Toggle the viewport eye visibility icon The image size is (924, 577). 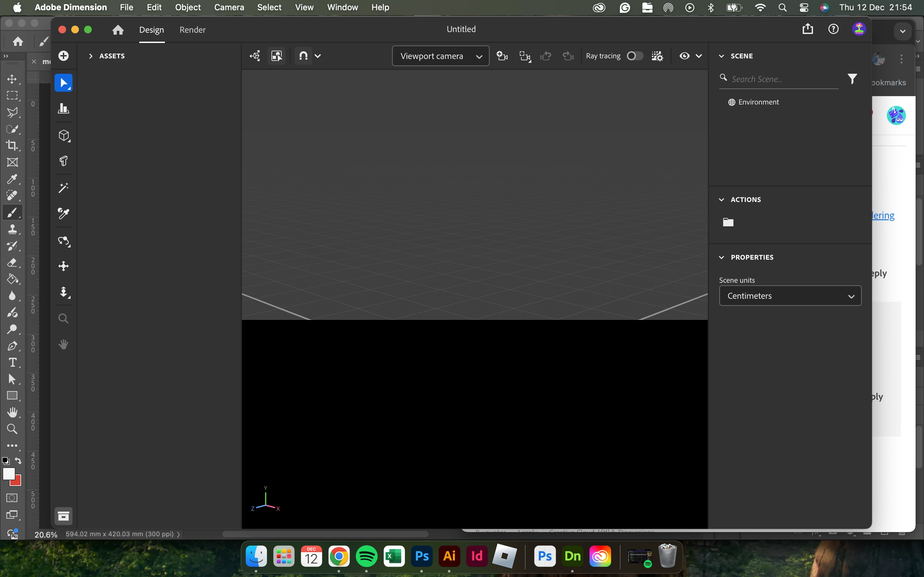(x=684, y=56)
